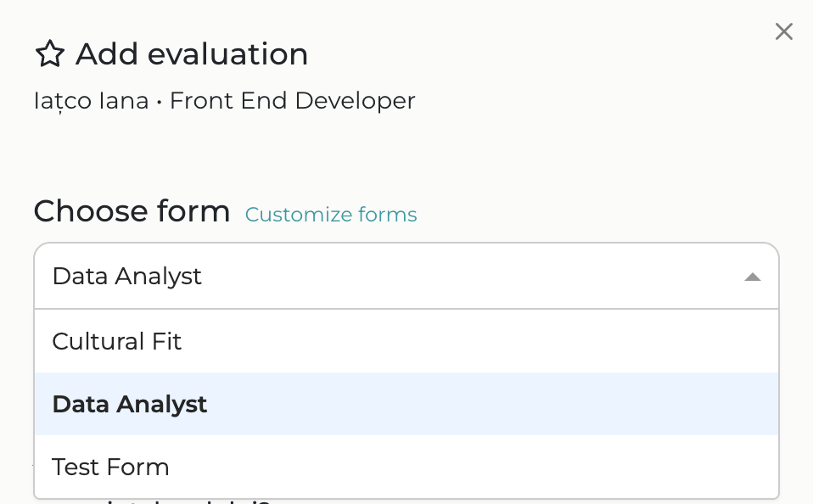Dismiss the dialog using the X

[783, 31]
